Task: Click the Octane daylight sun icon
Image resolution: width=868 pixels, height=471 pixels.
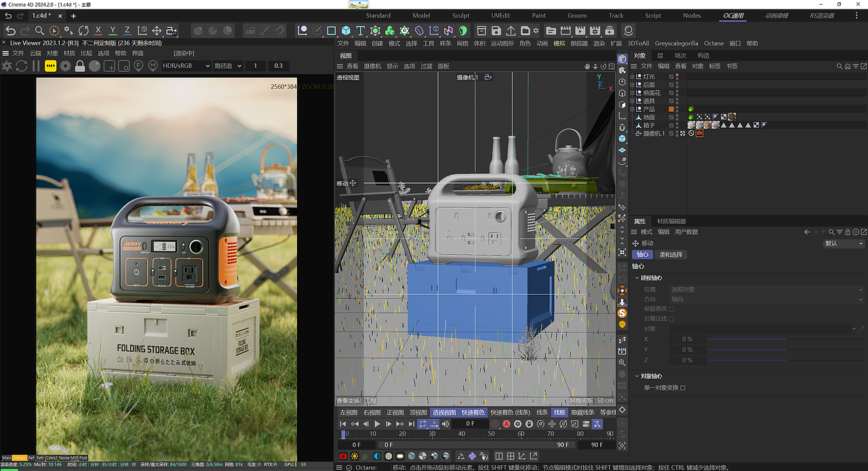Action: pyautogui.click(x=355, y=456)
